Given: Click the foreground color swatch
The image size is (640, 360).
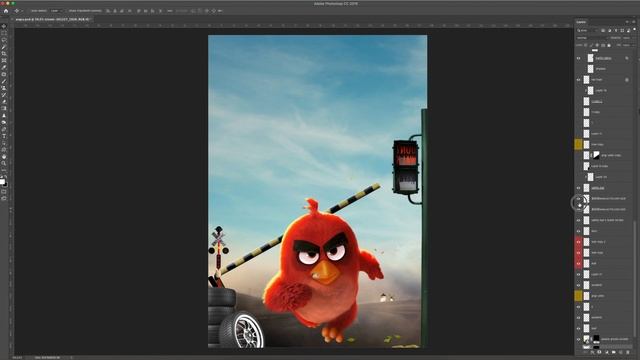Looking at the screenshot, I should (2, 181).
